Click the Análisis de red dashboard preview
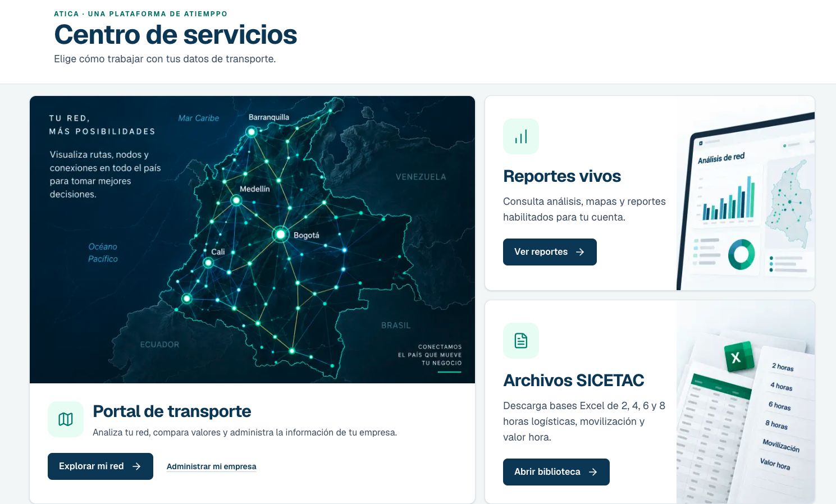 click(x=746, y=193)
